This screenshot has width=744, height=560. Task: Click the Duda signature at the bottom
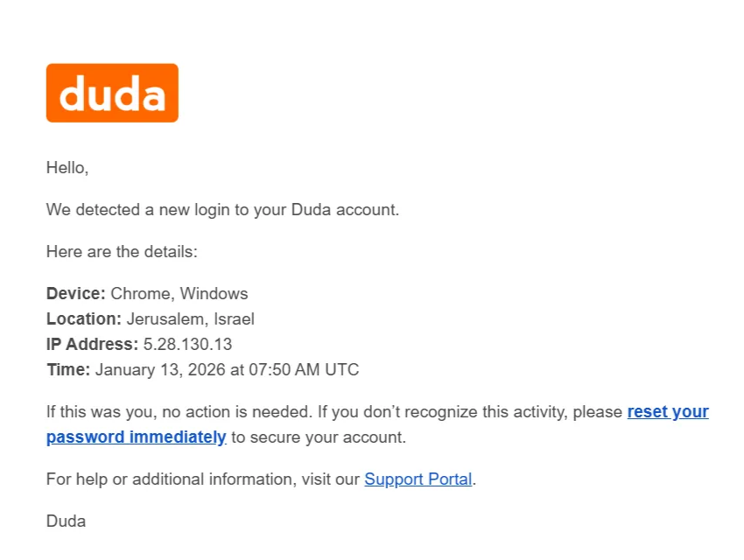(66, 521)
